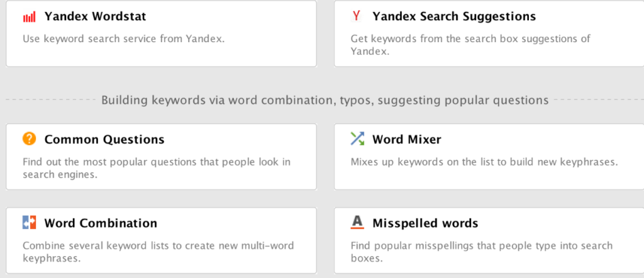Choose the Misspelled words heading
Screen dimensions: 644x278
click(425, 223)
